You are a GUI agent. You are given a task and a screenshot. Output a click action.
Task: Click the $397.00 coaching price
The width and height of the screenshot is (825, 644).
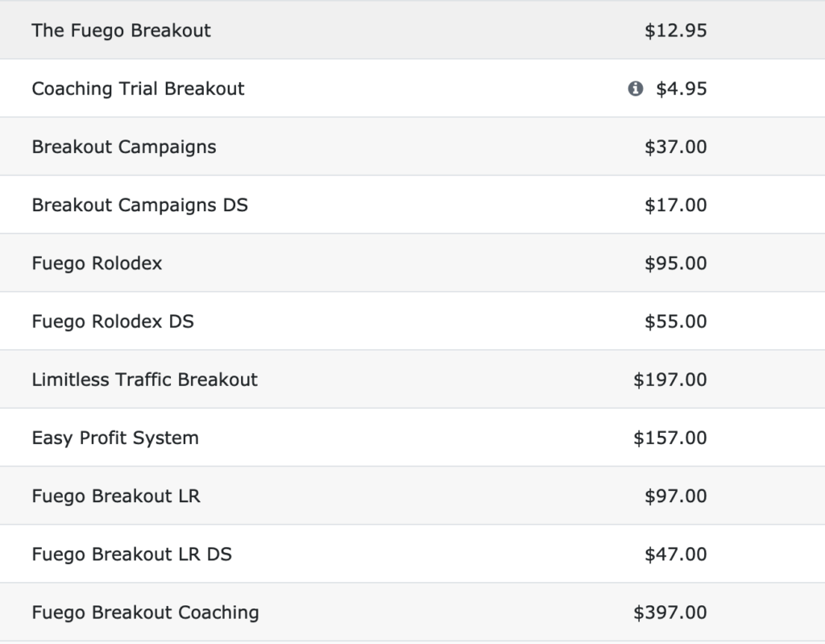point(670,613)
